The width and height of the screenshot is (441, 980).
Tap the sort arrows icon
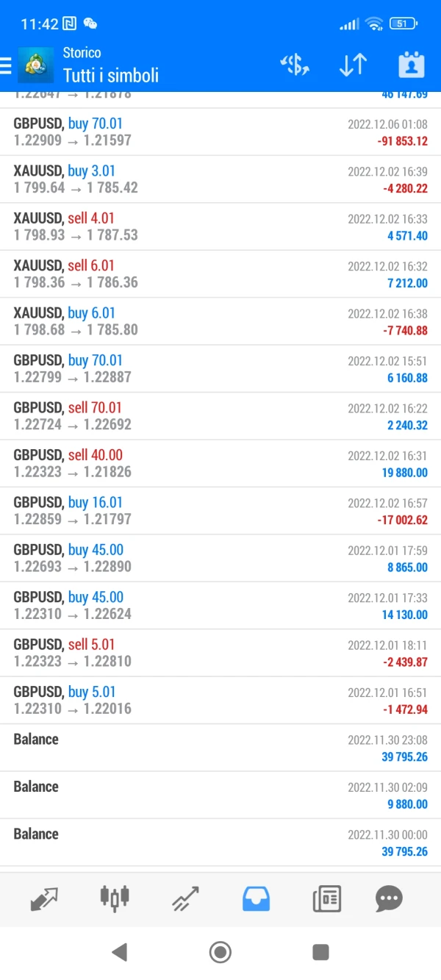click(353, 65)
